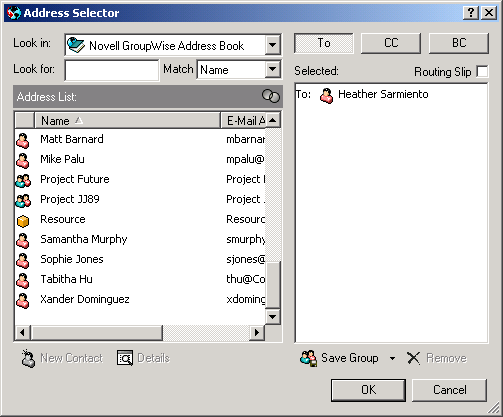Image resolution: width=503 pixels, height=417 pixels.
Task: Select the Project Future name
Action: tap(75, 179)
